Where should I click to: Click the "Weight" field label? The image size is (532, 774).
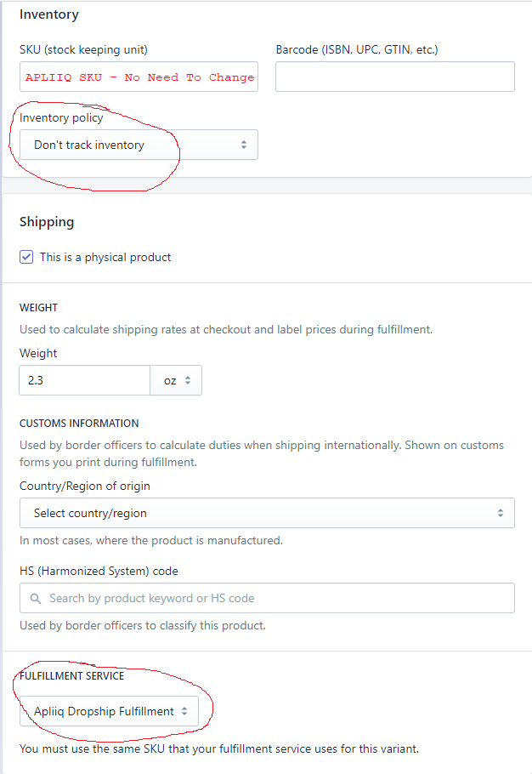(38, 353)
